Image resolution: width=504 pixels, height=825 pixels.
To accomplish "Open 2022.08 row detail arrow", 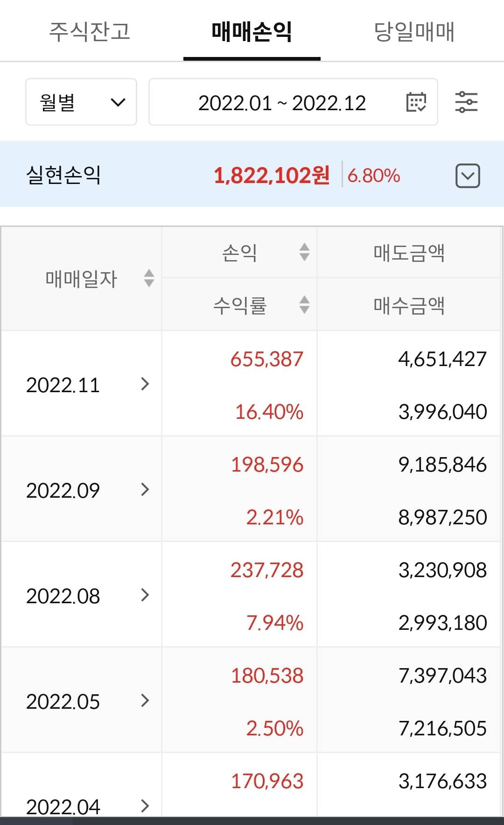I will [145, 595].
